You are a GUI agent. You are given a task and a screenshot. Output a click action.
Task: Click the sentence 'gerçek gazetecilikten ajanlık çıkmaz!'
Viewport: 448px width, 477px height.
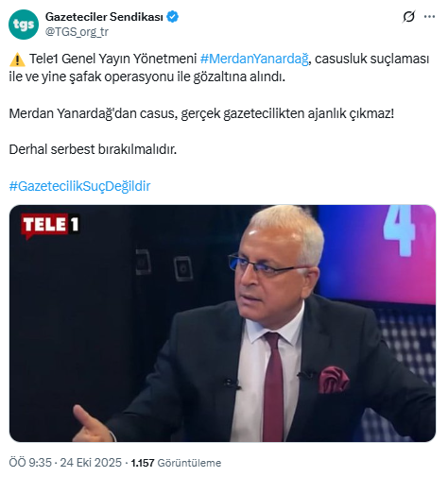tap(287, 113)
